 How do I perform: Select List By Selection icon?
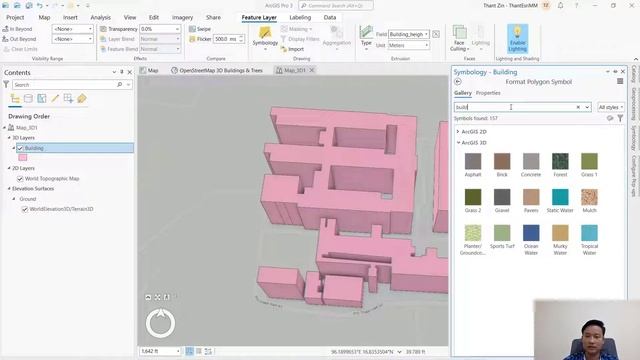click(x=42, y=98)
